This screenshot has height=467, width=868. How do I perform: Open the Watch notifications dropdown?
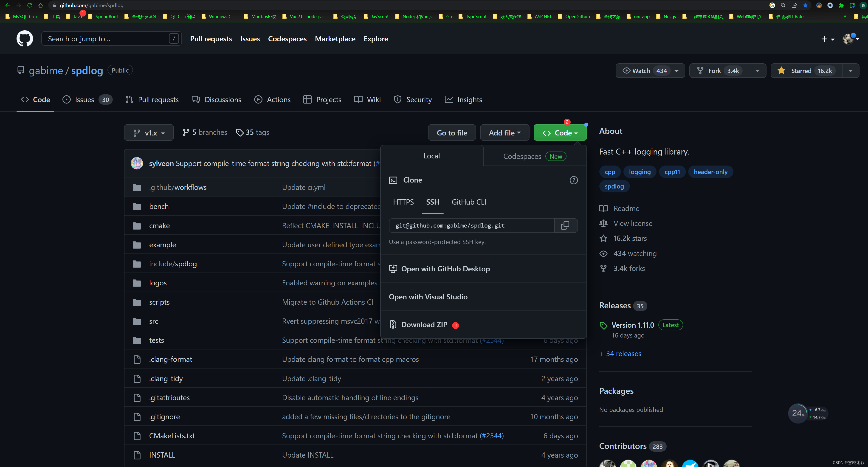click(x=650, y=71)
